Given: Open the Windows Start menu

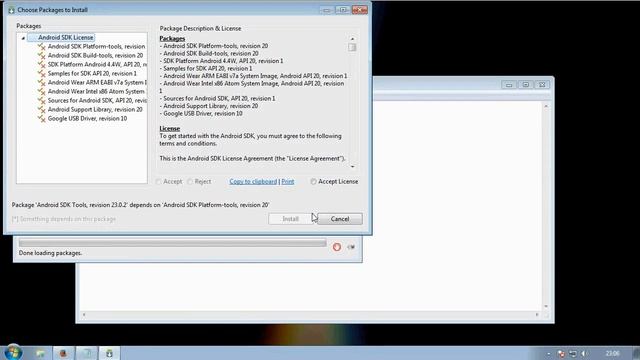Looking at the screenshot, I should (13, 352).
